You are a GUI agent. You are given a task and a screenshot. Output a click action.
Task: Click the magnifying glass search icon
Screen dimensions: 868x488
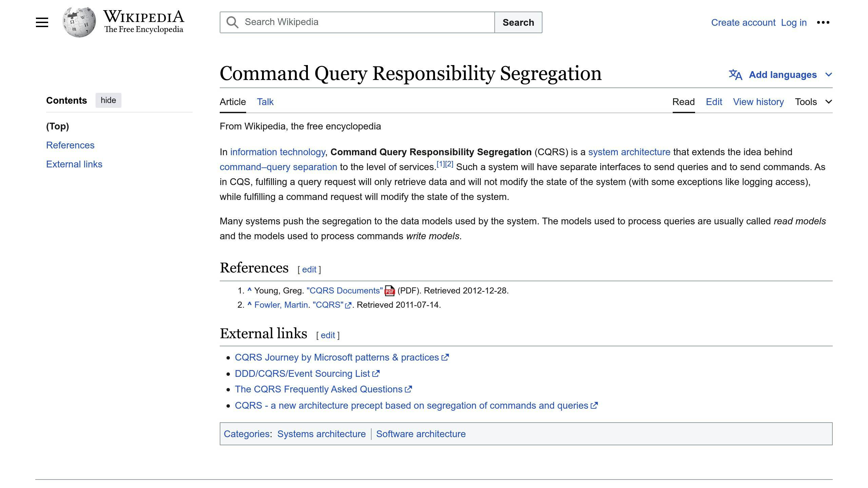point(232,22)
